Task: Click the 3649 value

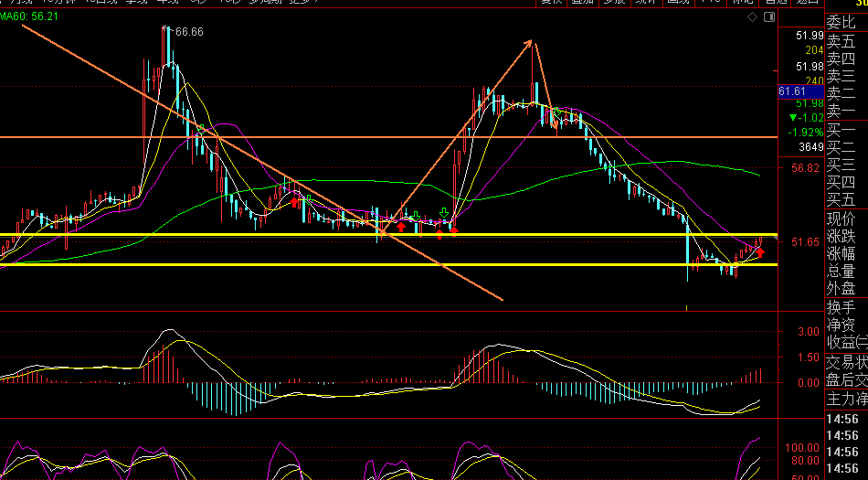Action: click(811, 147)
